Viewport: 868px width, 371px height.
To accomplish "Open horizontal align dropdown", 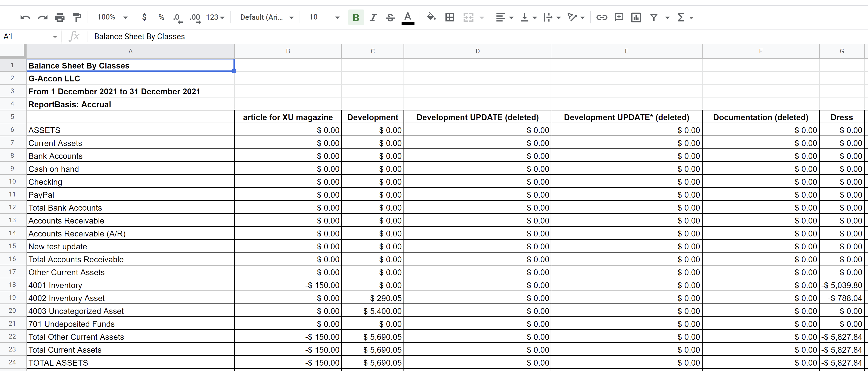I will (x=511, y=18).
